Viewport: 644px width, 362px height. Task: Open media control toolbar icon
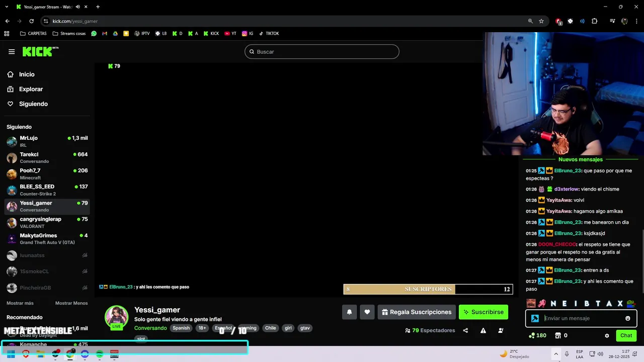coord(612,21)
